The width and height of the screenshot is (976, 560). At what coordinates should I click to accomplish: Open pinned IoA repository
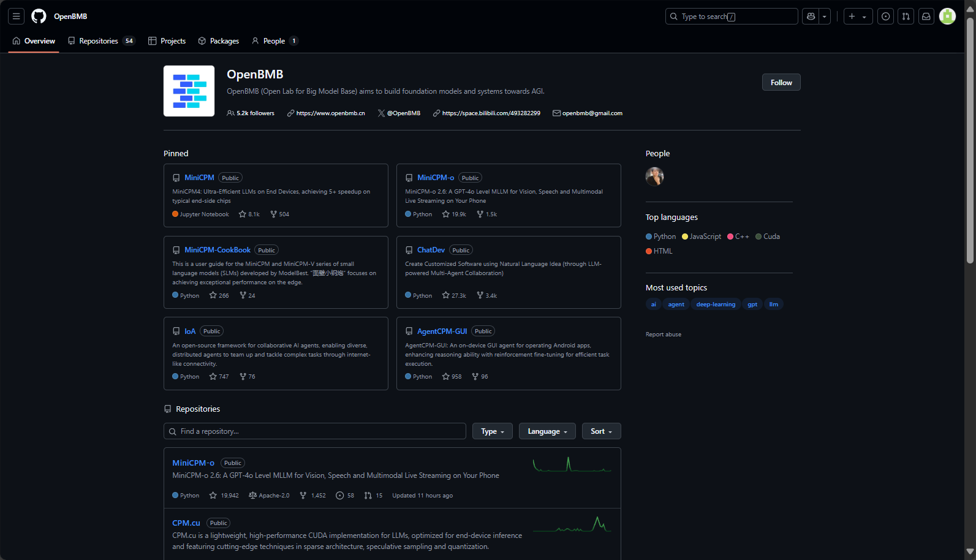[190, 331]
